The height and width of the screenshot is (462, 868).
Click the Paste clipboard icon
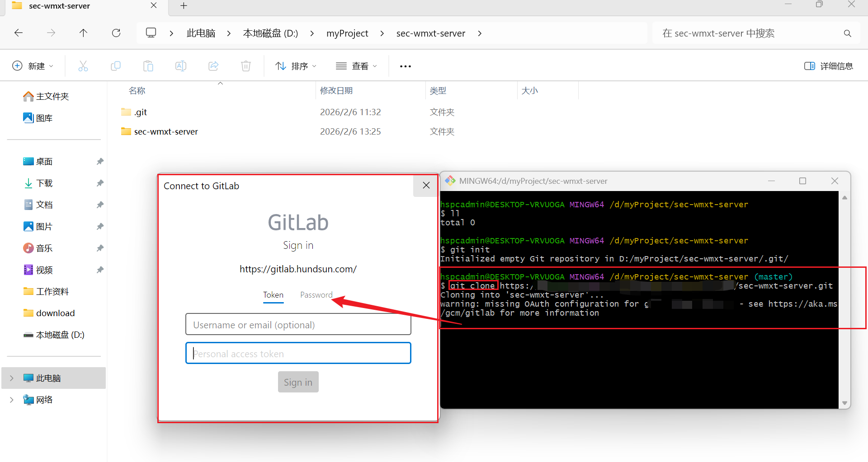tap(148, 66)
